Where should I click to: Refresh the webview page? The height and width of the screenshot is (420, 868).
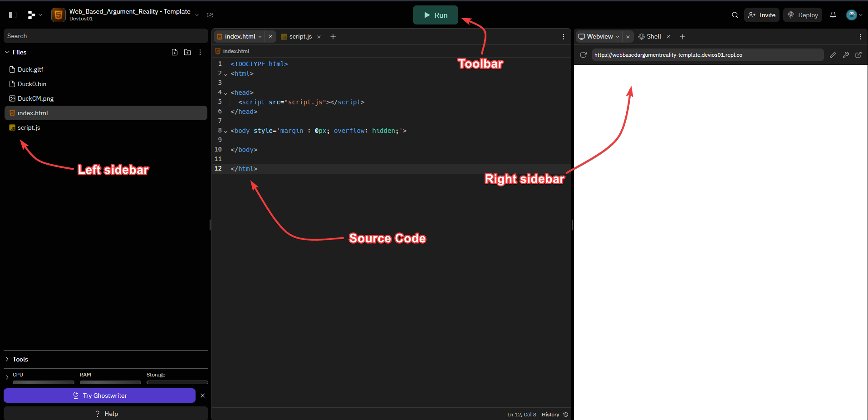coord(584,55)
